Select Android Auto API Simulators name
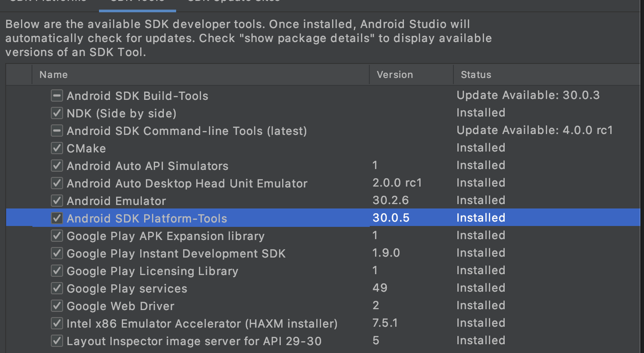644x353 pixels. (148, 166)
